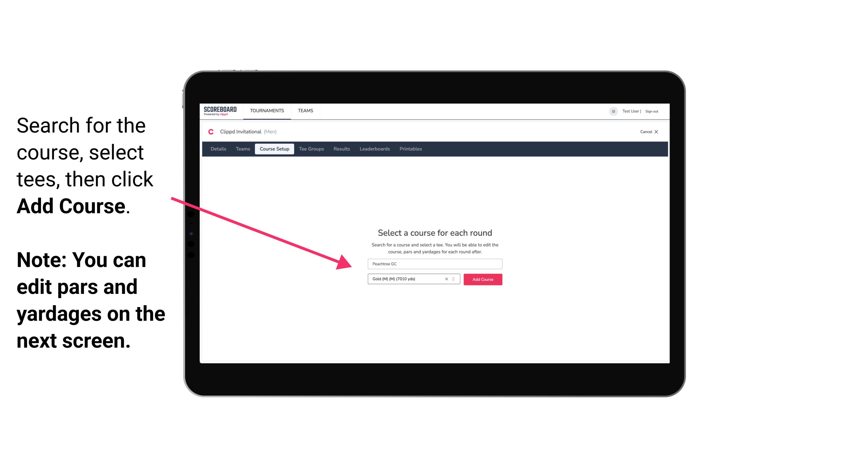Click the Peachtree GC search input field

pos(435,263)
